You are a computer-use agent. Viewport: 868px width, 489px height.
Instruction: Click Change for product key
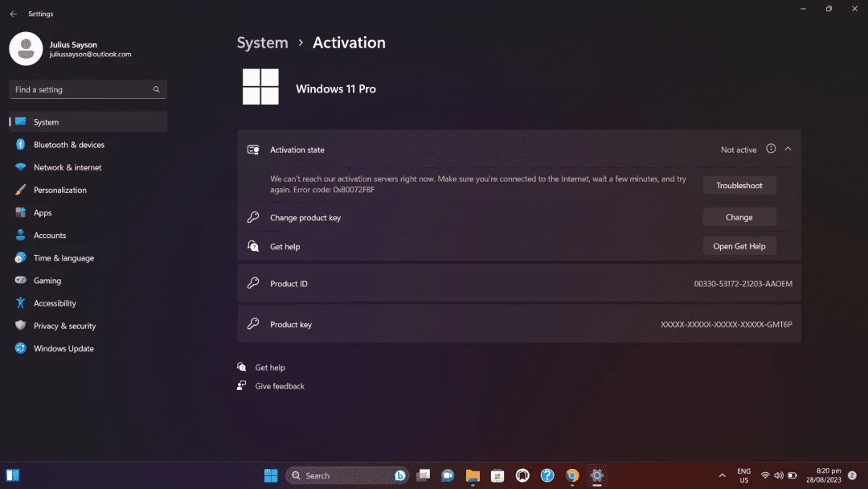pos(739,217)
